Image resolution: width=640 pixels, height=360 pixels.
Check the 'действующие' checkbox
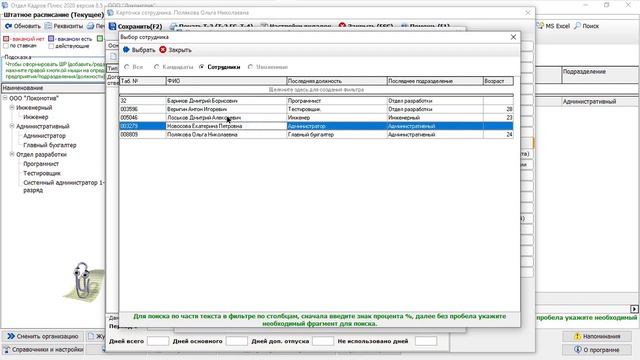[51, 46]
